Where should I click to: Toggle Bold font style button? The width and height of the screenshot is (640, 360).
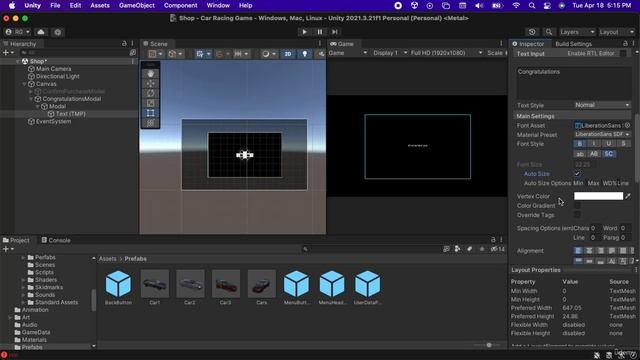580,144
